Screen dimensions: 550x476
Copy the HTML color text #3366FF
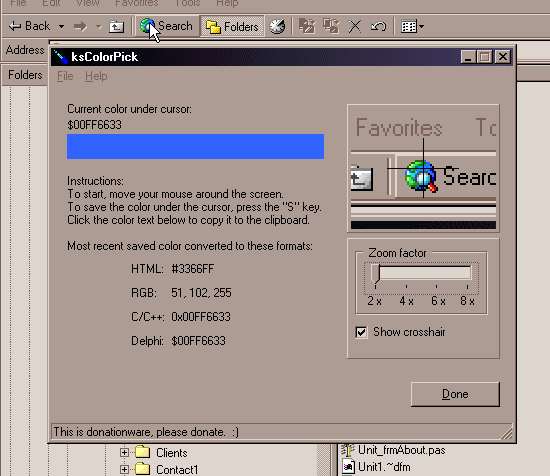coord(193,269)
